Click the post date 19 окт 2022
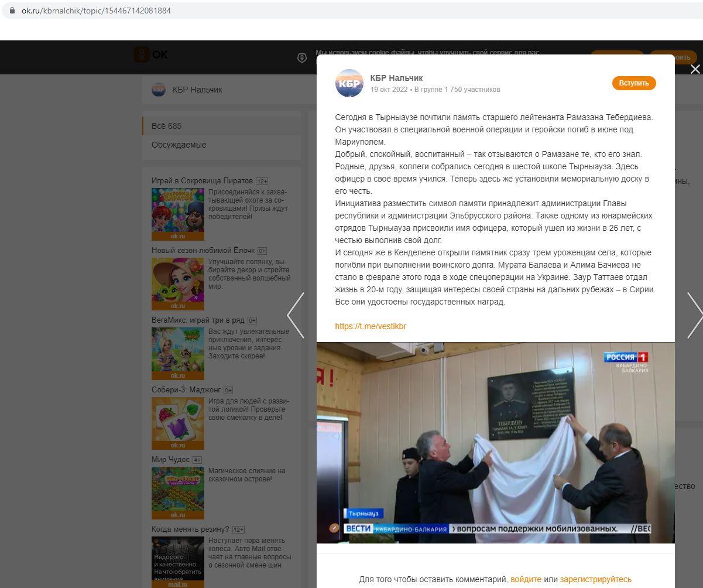This screenshot has height=588, width=703. click(389, 90)
